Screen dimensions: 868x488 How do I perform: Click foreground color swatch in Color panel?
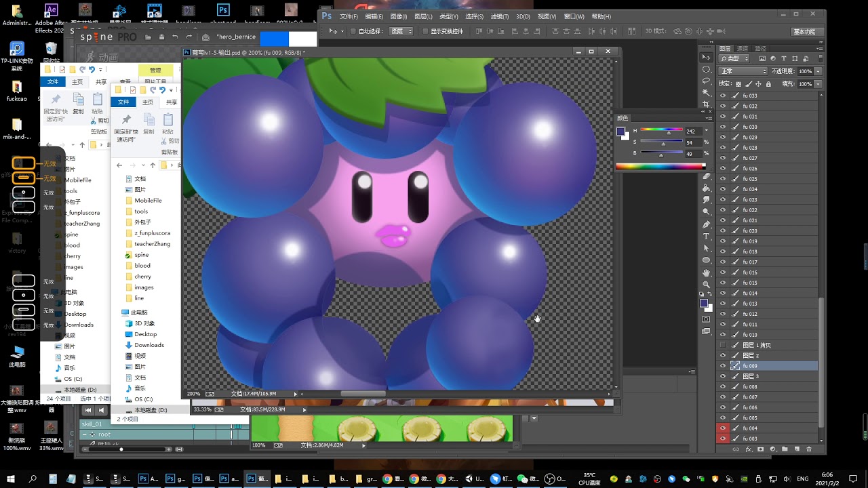620,132
